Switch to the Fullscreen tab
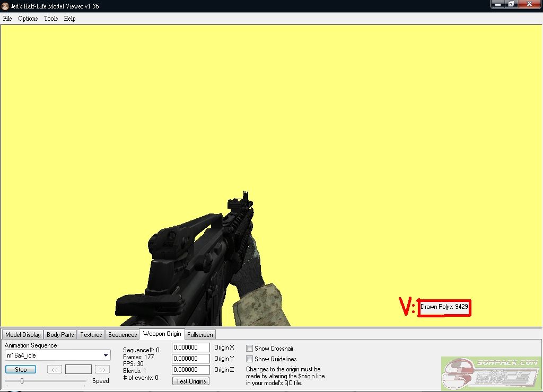543x392 pixels. click(200, 335)
